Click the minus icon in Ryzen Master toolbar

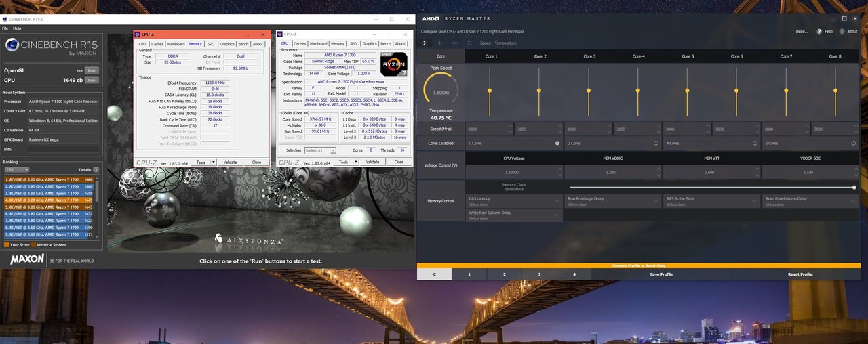tap(454, 43)
